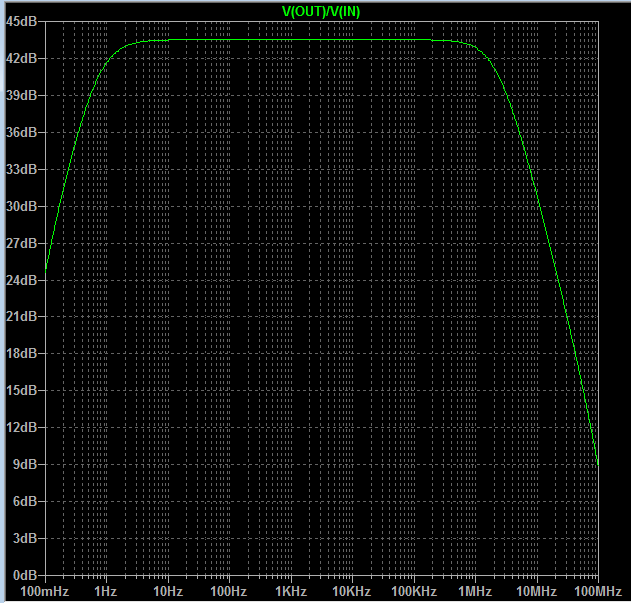This screenshot has height=603, width=631.
Task: Click the 12dB vertical axis label
Action: click(21, 427)
